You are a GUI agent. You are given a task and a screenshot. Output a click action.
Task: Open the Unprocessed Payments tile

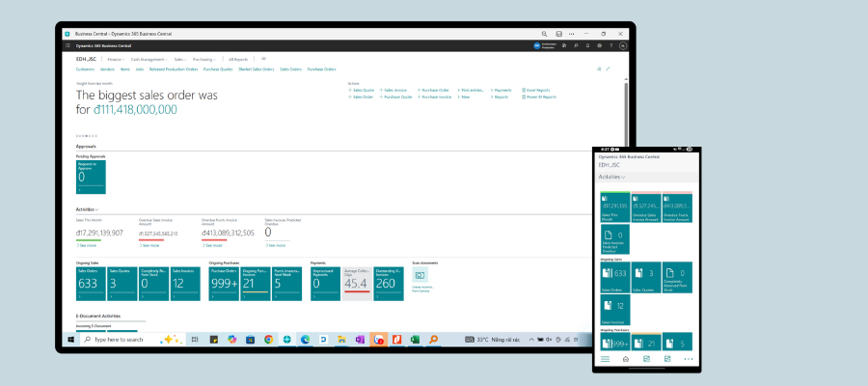(x=326, y=284)
